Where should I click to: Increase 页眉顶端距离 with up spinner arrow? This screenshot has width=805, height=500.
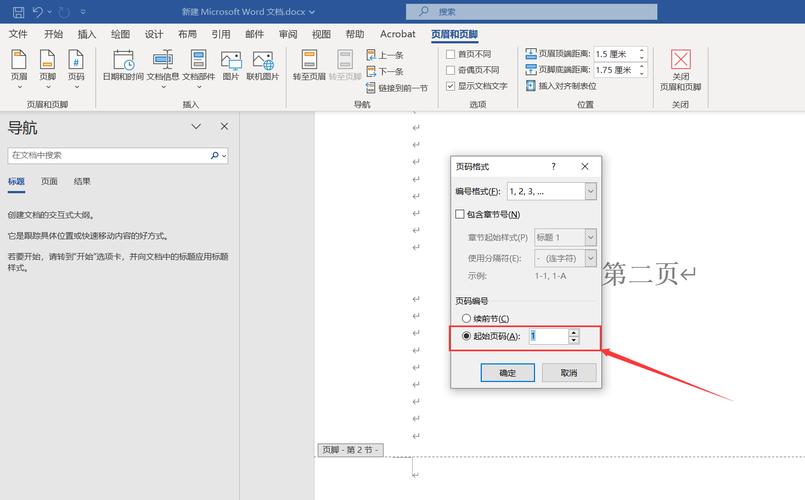coord(642,51)
